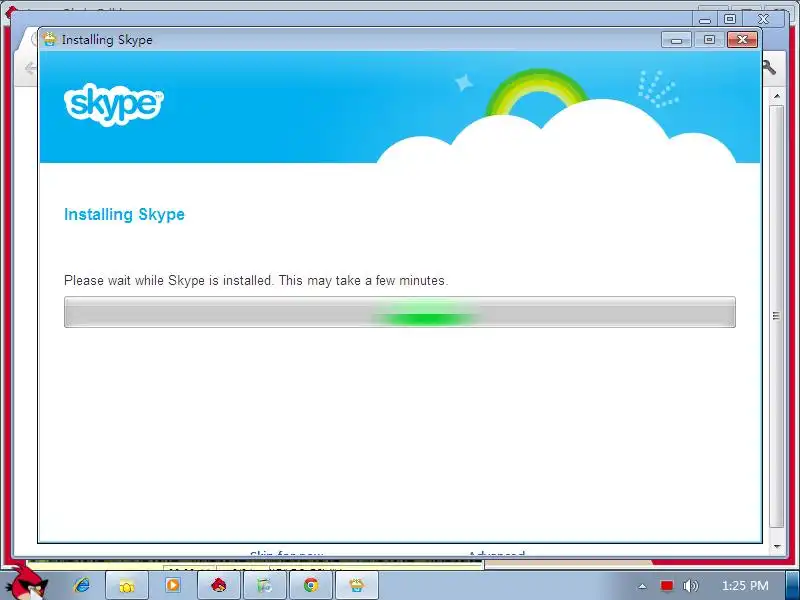Open the folder window on the taskbar
This screenshot has height=600, width=800.
tap(127, 586)
